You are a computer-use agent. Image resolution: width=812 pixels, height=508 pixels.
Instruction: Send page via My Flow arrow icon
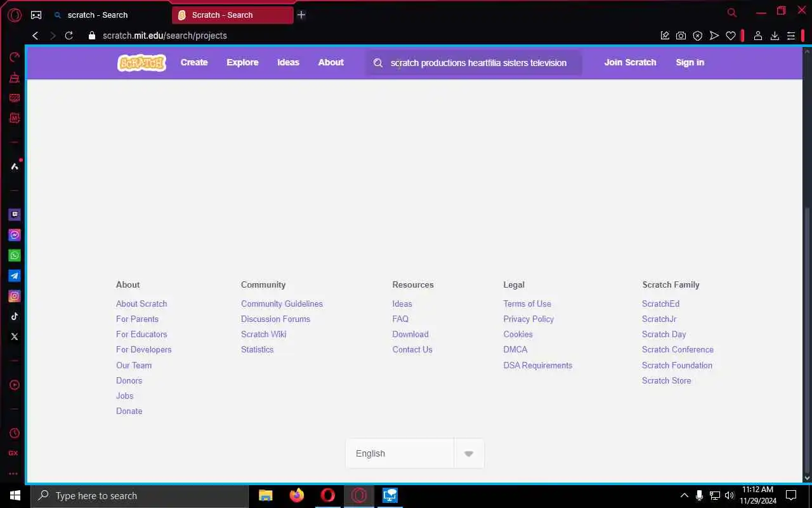[x=714, y=36]
